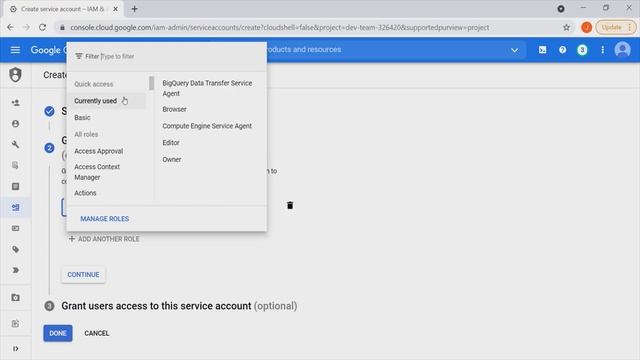
Task: Open the Tags icon in sidebar
Action: tap(16, 249)
